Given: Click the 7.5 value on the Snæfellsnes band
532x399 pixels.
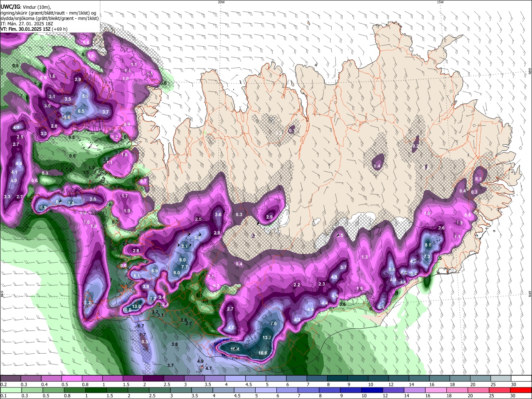Looking at the screenshot, I should pyautogui.click(x=71, y=203).
